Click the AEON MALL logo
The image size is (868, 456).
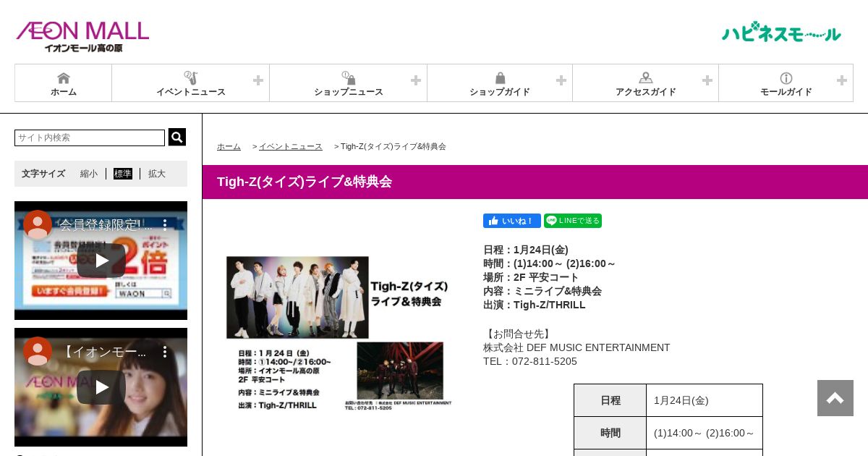pyautogui.click(x=82, y=36)
